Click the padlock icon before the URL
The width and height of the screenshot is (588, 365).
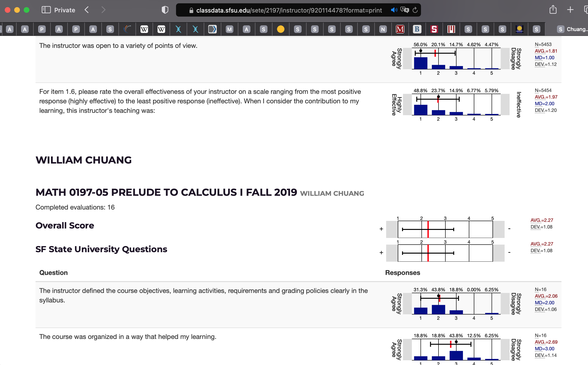click(x=191, y=10)
